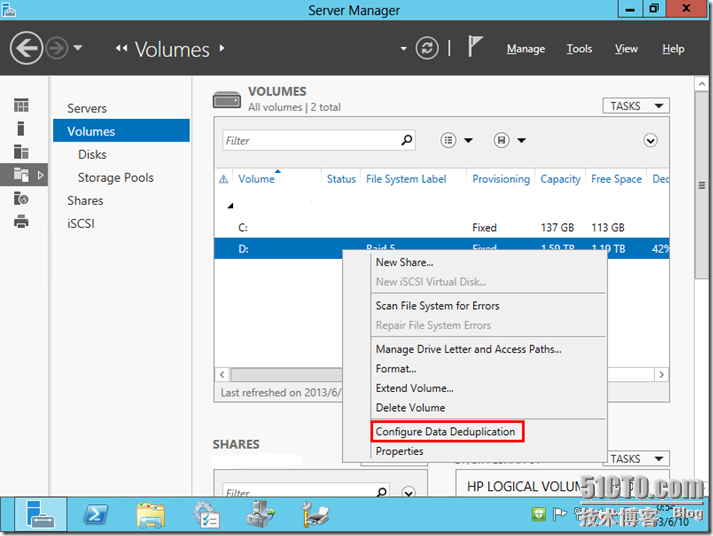
Task: Expand the filter criteria chevron
Action: (650, 140)
